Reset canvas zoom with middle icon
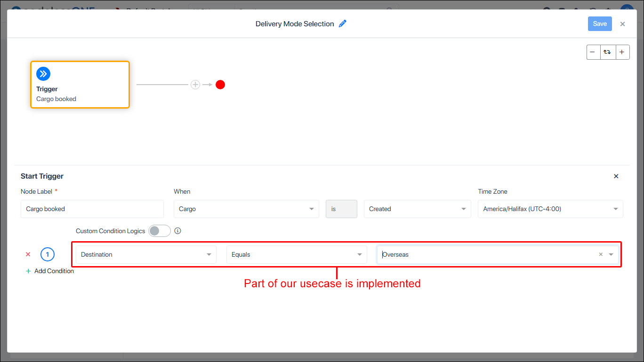The width and height of the screenshot is (644, 362). 608,52
